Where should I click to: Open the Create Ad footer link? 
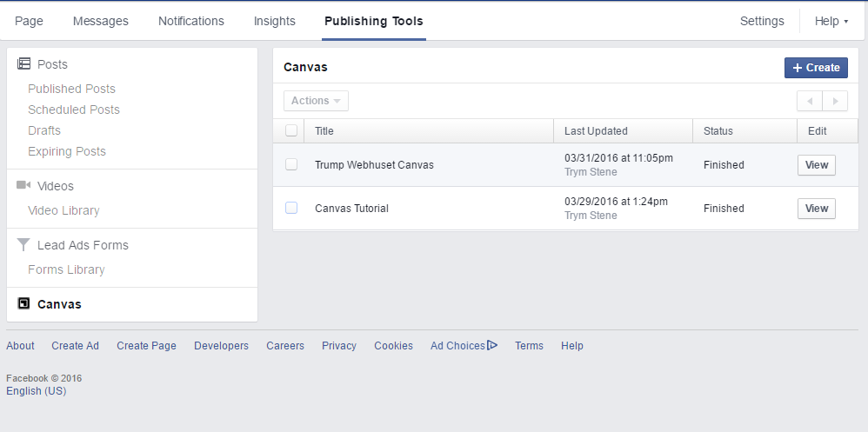tap(76, 346)
